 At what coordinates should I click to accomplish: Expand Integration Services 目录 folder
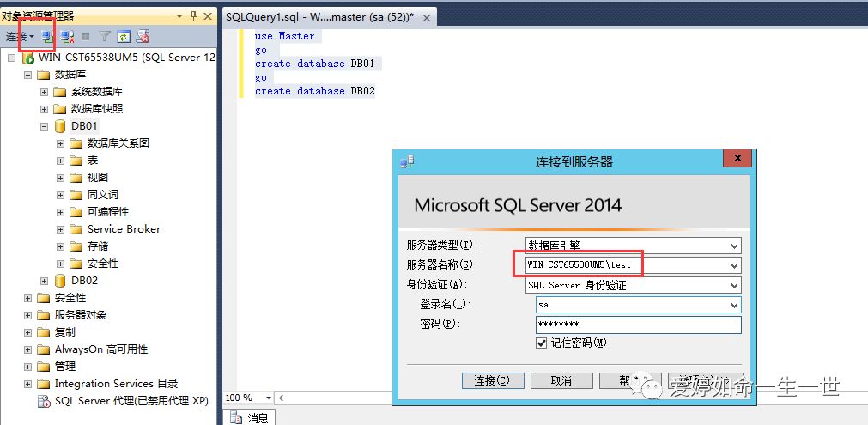(27, 384)
